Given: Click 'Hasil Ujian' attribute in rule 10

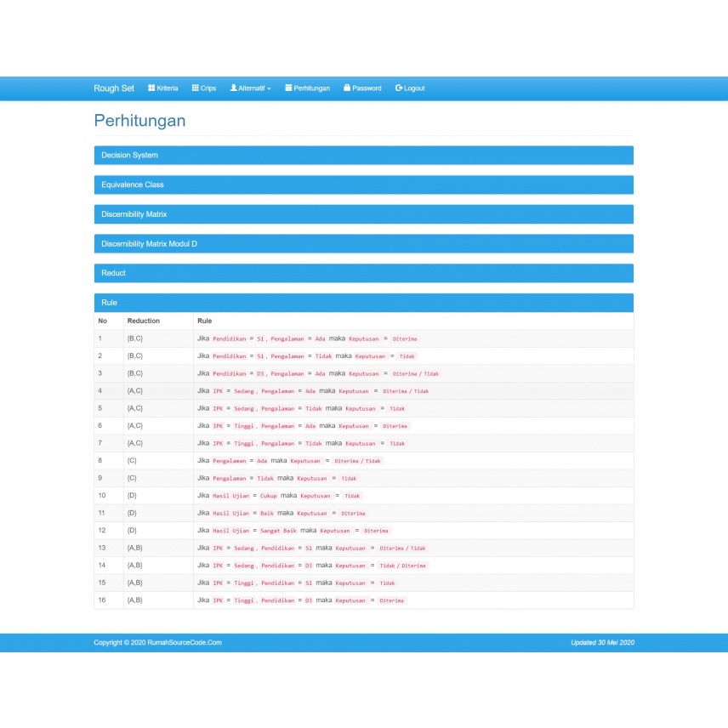Looking at the screenshot, I should [230, 496].
